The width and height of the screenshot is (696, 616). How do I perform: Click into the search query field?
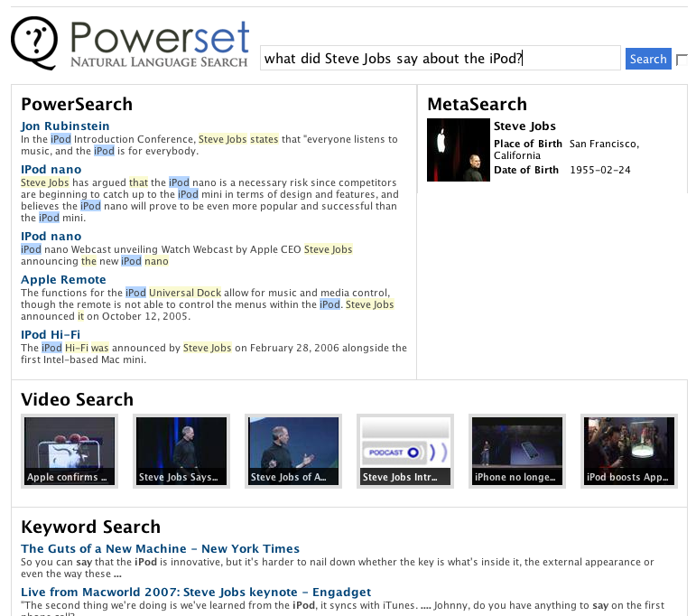pos(440,58)
